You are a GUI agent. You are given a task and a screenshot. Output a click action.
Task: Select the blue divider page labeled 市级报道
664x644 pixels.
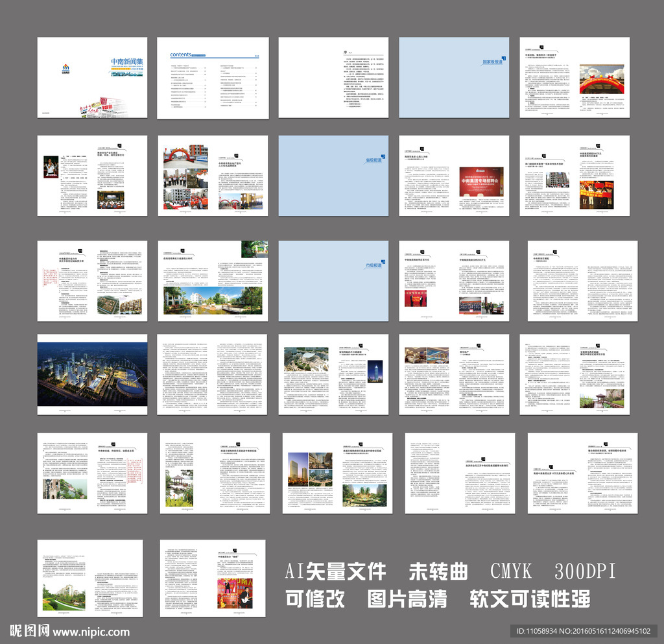click(x=333, y=281)
